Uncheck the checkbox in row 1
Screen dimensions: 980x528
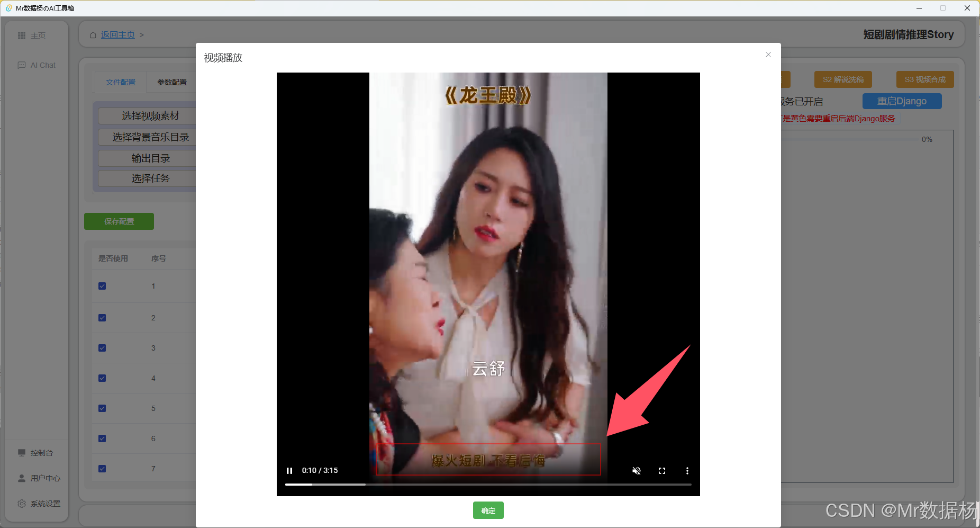coord(102,286)
